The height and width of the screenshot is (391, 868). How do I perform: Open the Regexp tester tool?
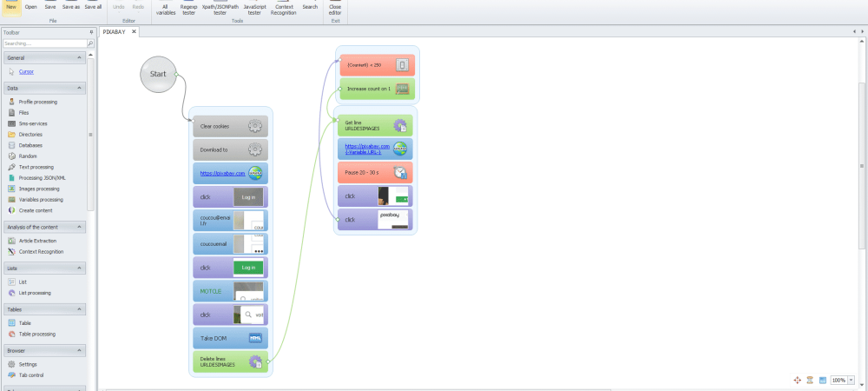(x=187, y=10)
